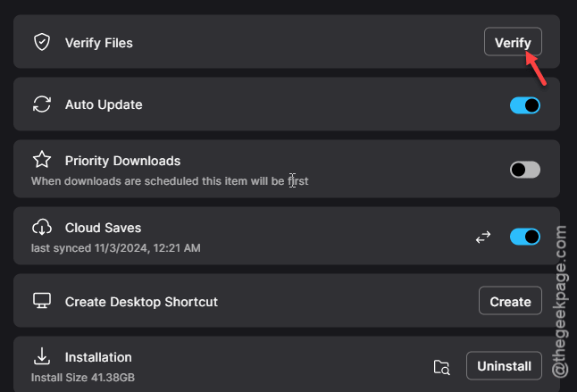Click the Auto Update refresh arrows icon
This screenshot has height=392, width=577.
coord(42,104)
